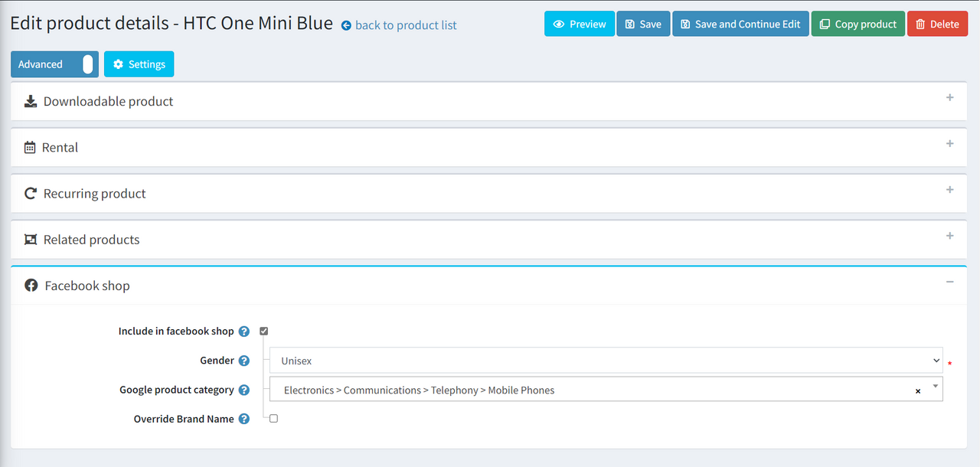Open Google product category arrow

tap(936, 387)
